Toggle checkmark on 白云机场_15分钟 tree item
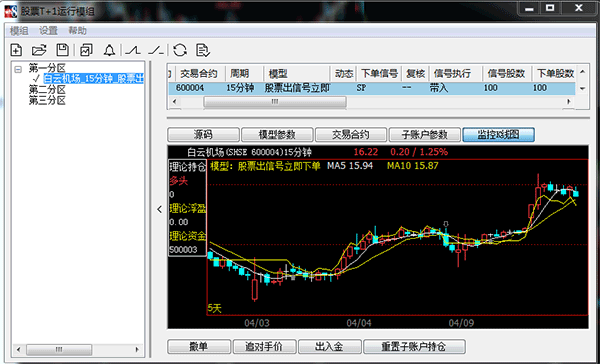Viewport: 600px width, 364px height. 36,79
